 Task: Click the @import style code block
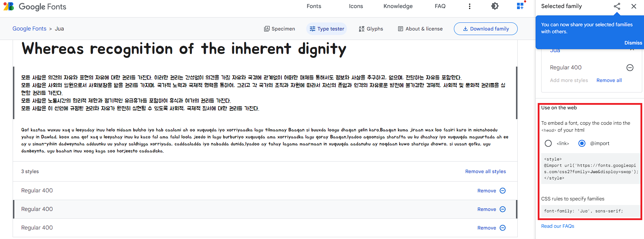[591, 169]
